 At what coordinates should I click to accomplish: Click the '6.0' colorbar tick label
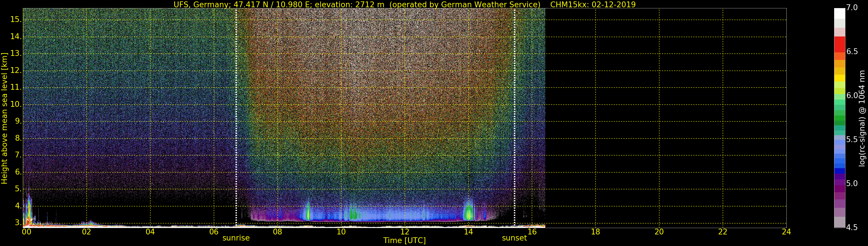click(x=852, y=96)
